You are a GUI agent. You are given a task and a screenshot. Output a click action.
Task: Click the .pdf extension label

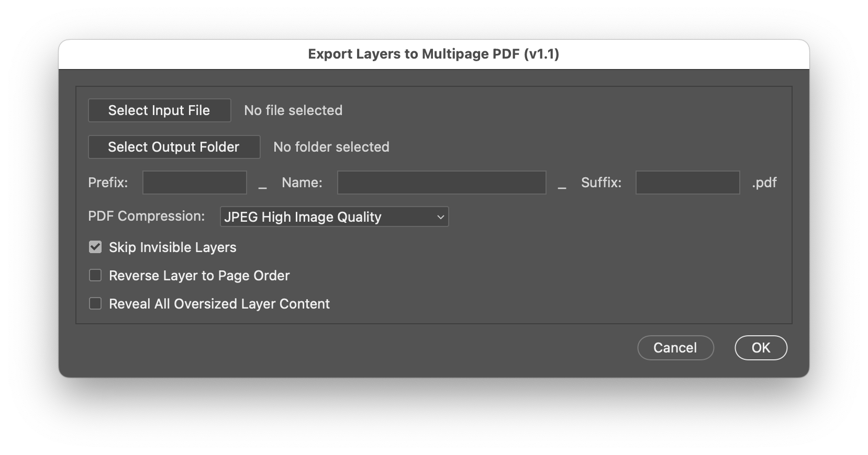click(763, 183)
